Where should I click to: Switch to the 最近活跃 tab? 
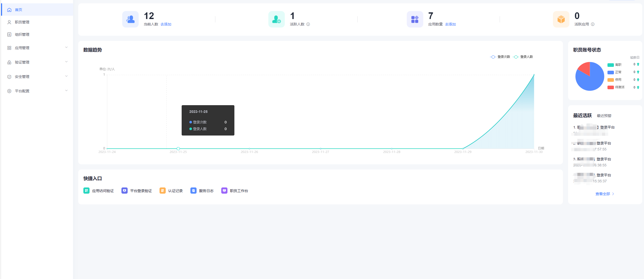(583, 115)
